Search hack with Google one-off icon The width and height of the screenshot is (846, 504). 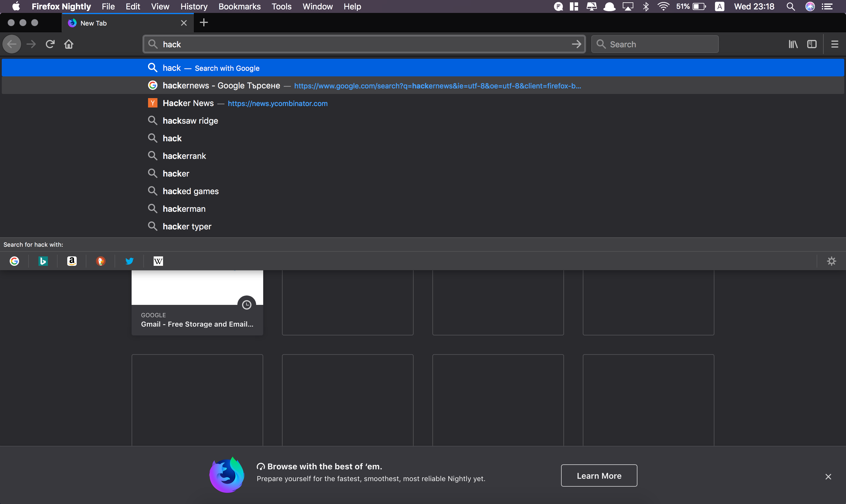[x=14, y=261]
